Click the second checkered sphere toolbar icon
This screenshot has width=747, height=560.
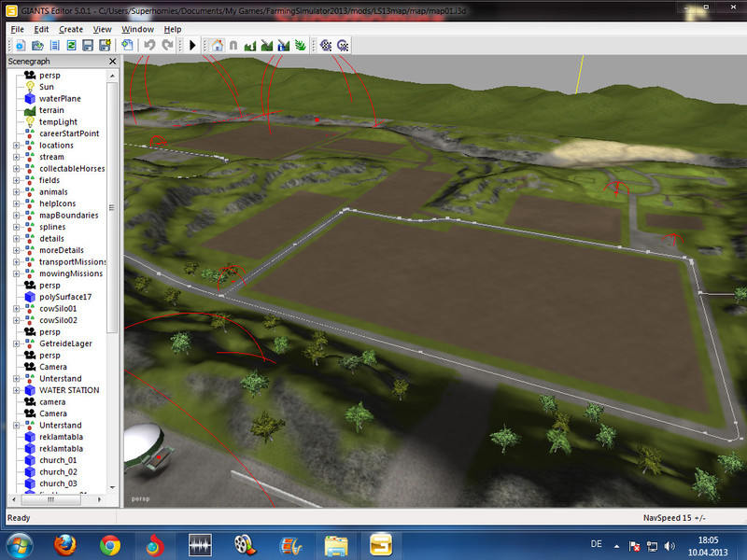click(343, 45)
